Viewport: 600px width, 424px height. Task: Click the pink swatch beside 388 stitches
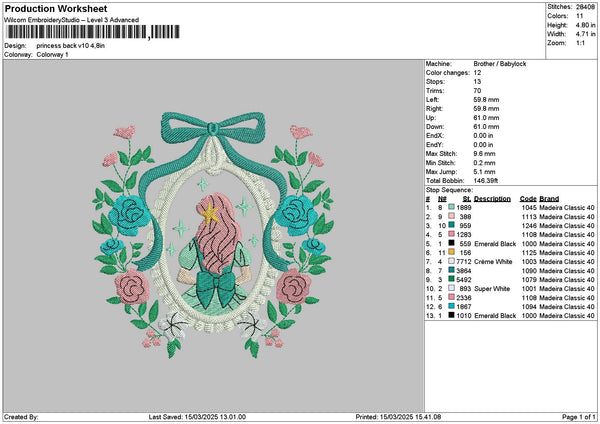(451, 217)
